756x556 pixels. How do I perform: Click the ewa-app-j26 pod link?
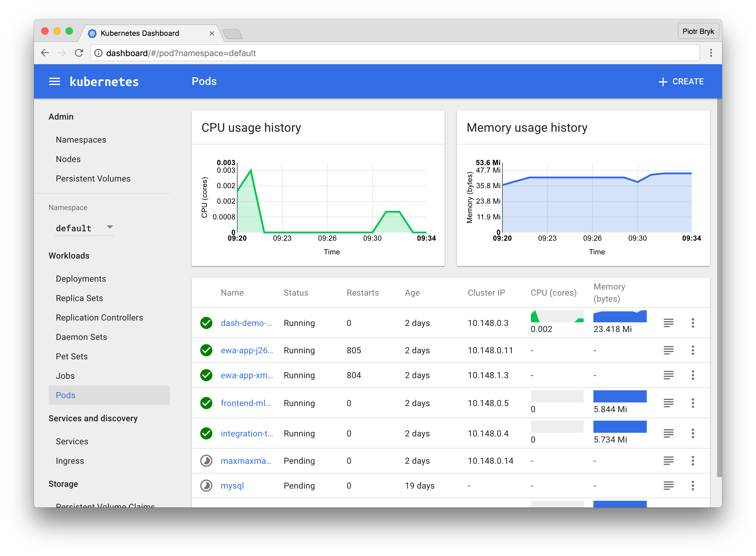pyautogui.click(x=246, y=350)
